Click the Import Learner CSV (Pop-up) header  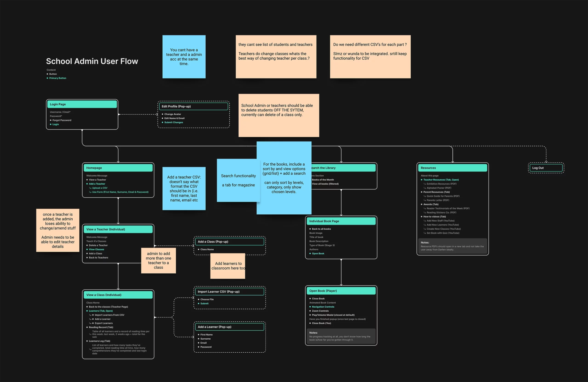tap(229, 292)
